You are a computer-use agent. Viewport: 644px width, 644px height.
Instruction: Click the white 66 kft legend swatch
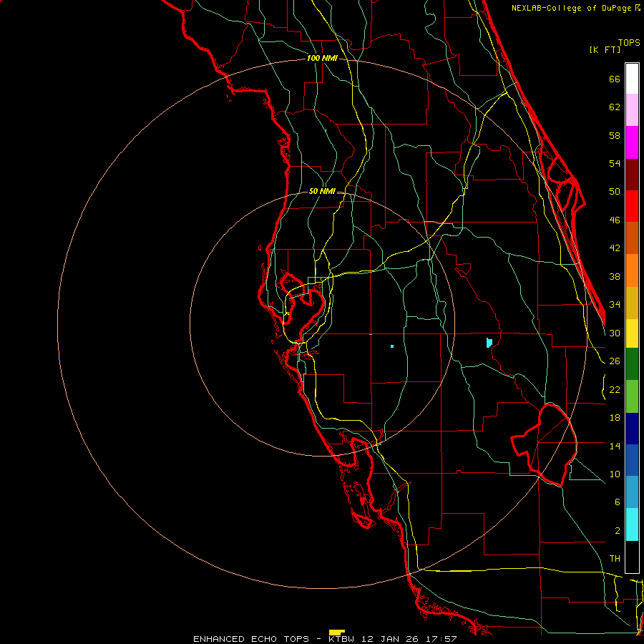[632, 79]
